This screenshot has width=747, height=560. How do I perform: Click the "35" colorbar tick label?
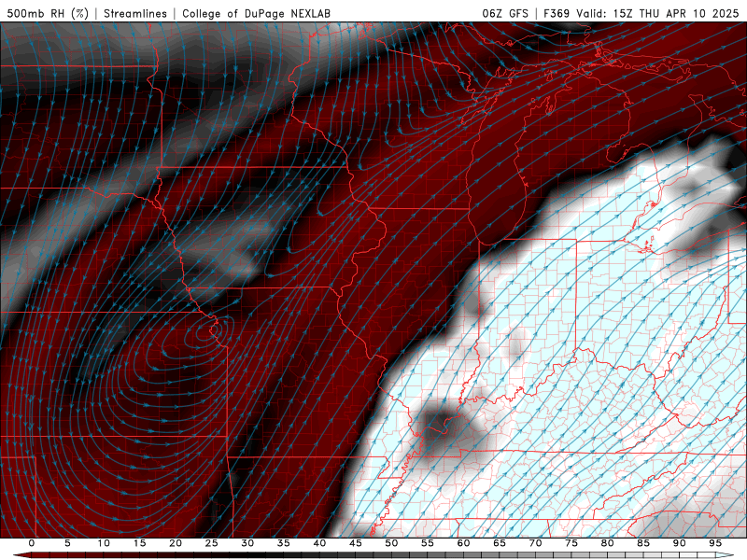click(x=284, y=543)
